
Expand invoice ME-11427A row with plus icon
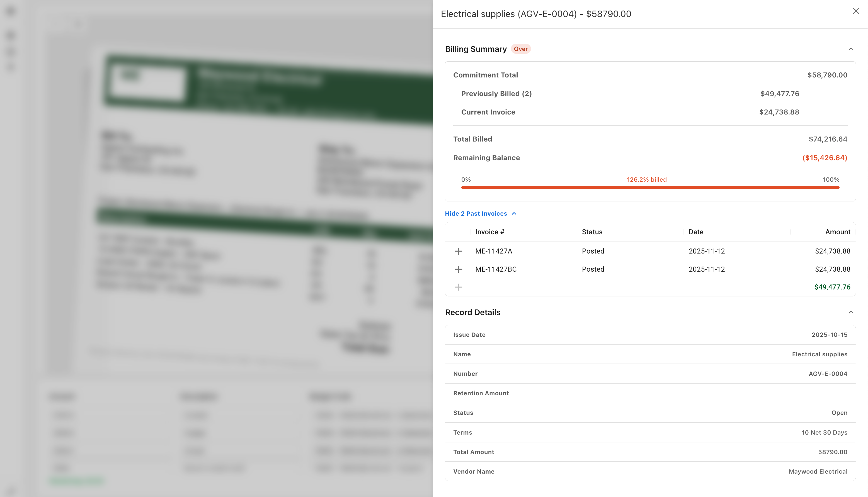(x=459, y=251)
